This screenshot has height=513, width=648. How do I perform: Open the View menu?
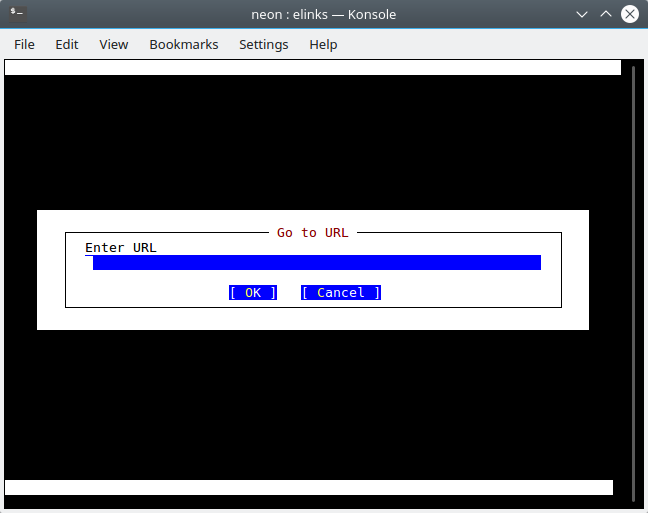point(114,44)
